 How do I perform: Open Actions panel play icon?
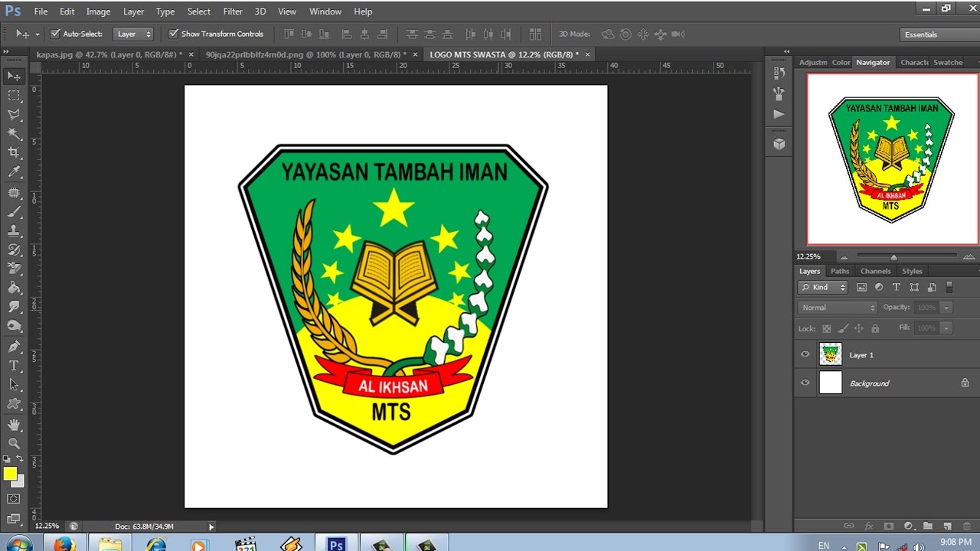(x=779, y=114)
